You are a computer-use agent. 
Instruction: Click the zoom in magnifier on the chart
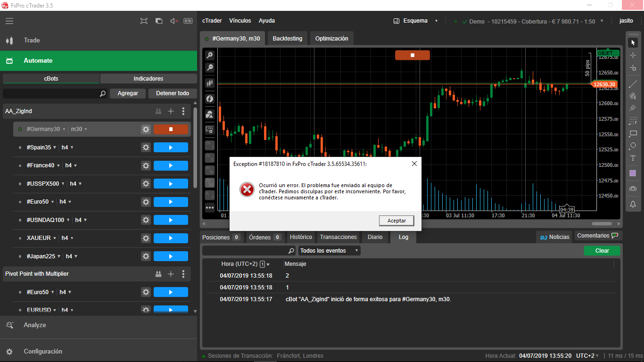(x=210, y=55)
